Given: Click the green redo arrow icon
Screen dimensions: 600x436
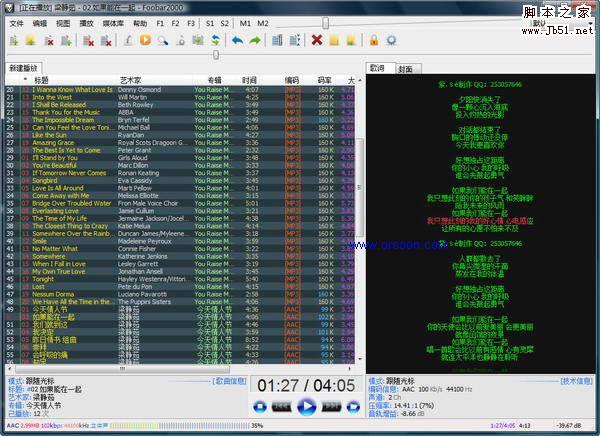Looking at the screenshot, I should [255, 40].
